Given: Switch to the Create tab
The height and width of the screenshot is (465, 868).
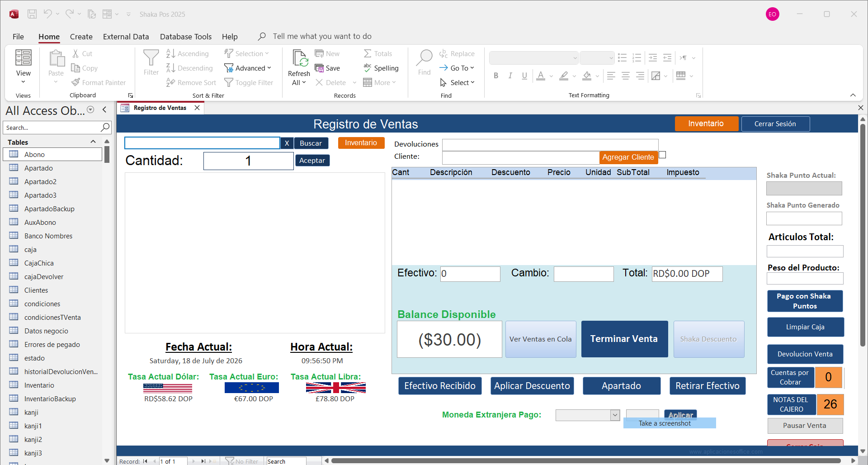Looking at the screenshot, I should point(81,37).
